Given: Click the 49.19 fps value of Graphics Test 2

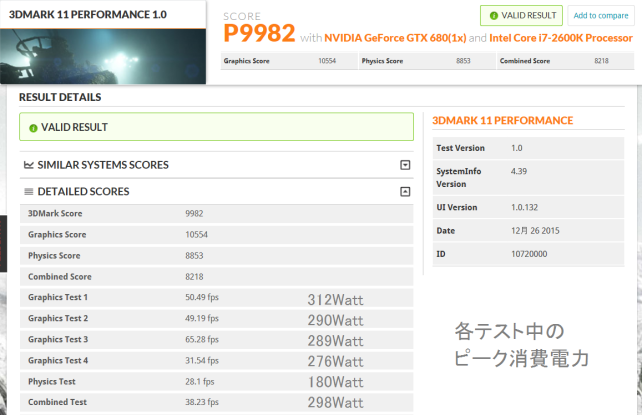Looking at the screenshot, I should coord(202,318).
